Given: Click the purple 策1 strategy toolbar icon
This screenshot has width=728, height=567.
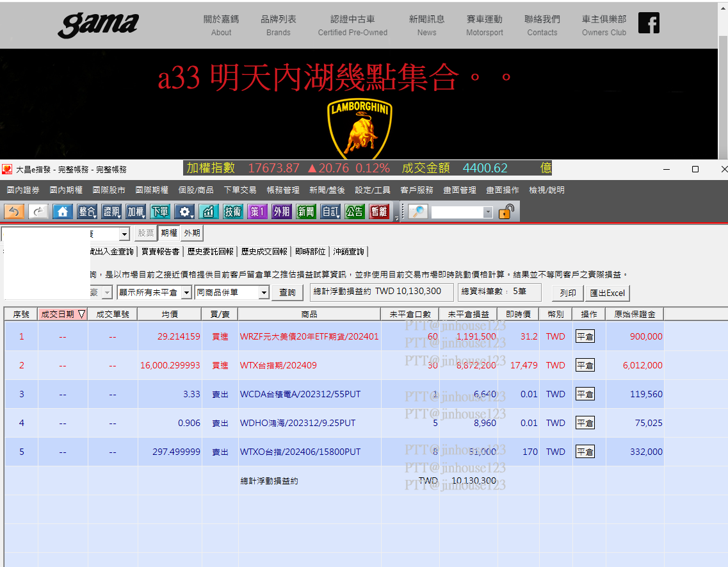Looking at the screenshot, I should [257, 212].
